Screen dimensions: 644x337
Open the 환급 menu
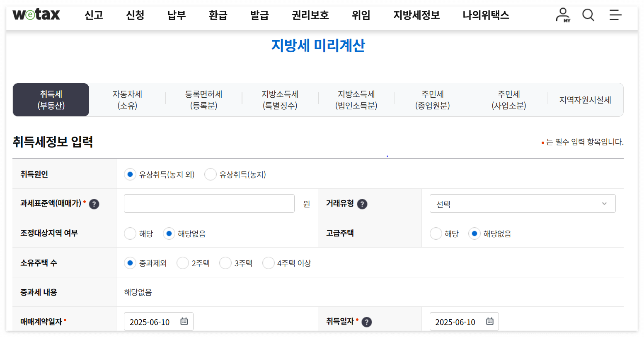click(x=218, y=15)
